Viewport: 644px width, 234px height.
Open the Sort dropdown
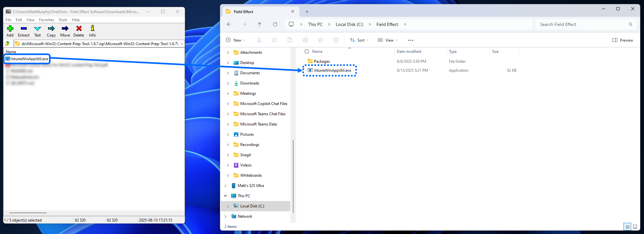click(359, 40)
